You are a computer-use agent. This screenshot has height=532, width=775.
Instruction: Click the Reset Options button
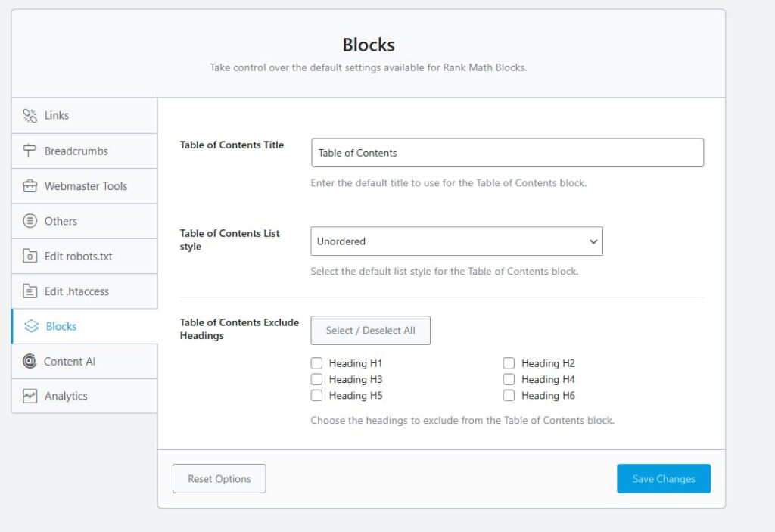point(219,479)
